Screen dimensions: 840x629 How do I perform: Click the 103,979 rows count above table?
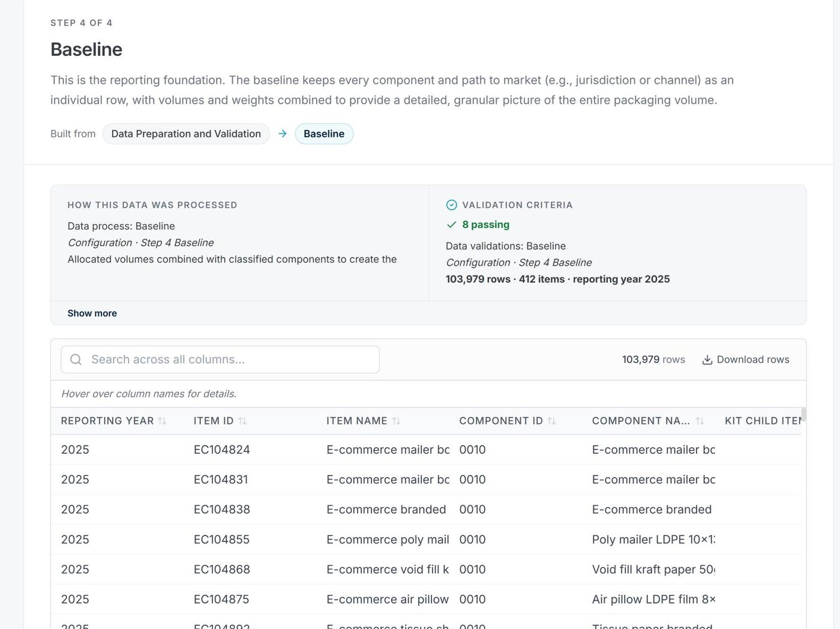(x=653, y=360)
